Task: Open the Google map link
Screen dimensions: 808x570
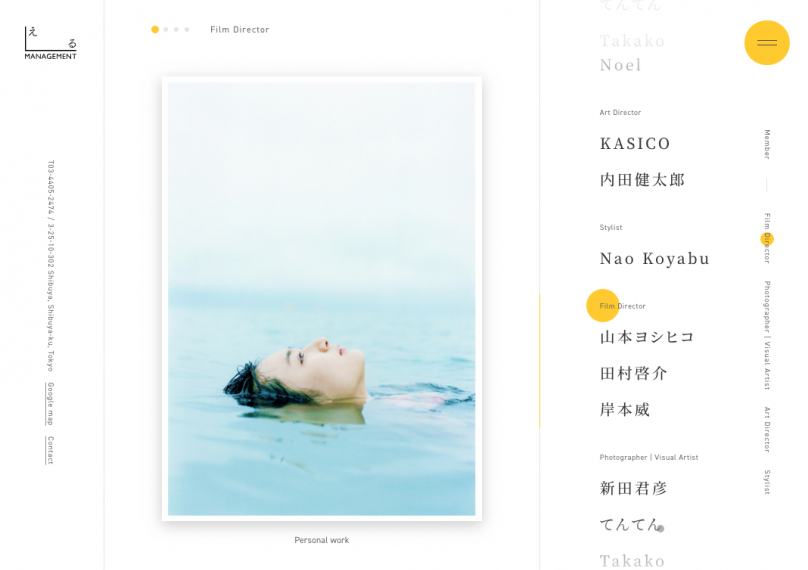Action: point(50,404)
